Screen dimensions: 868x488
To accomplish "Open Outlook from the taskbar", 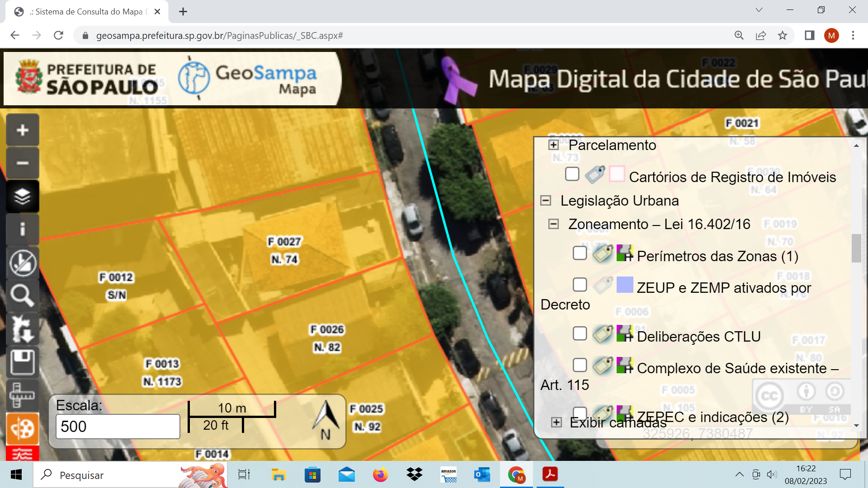I will pos(482,474).
